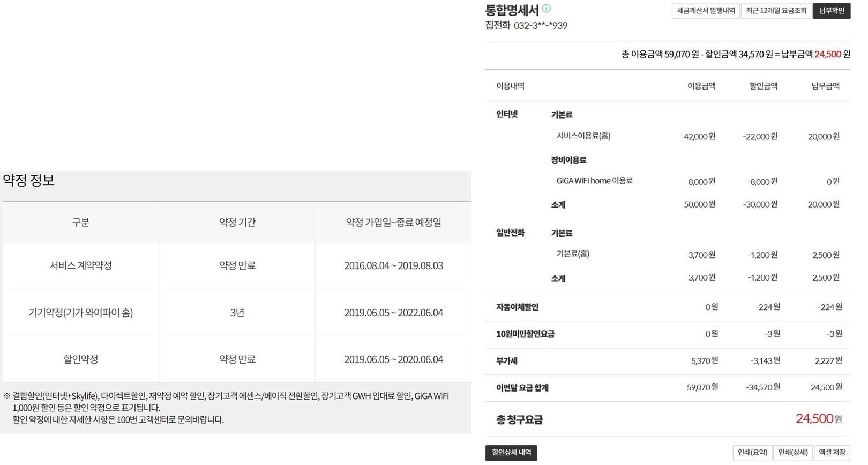The image size is (868, 465).
Task: Click the 기기약정(기가 와이파이 홈) cell
Action: [81, 313]
